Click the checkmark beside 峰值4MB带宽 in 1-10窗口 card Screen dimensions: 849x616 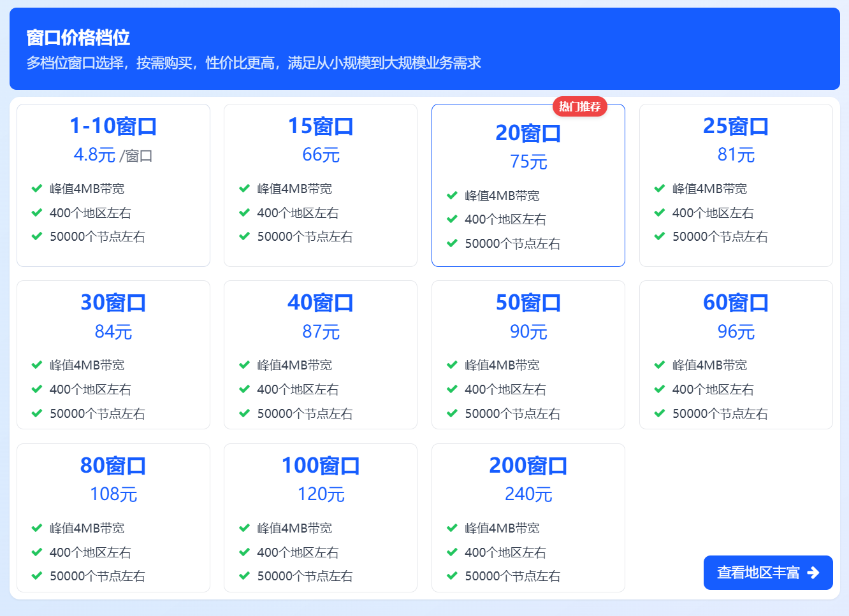coord(37,189)
